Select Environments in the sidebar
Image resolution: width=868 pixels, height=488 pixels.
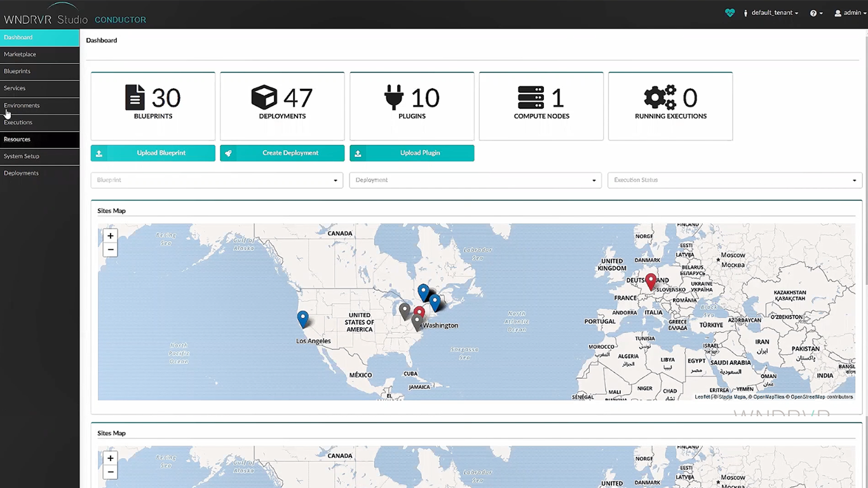(x=39, y=105)
